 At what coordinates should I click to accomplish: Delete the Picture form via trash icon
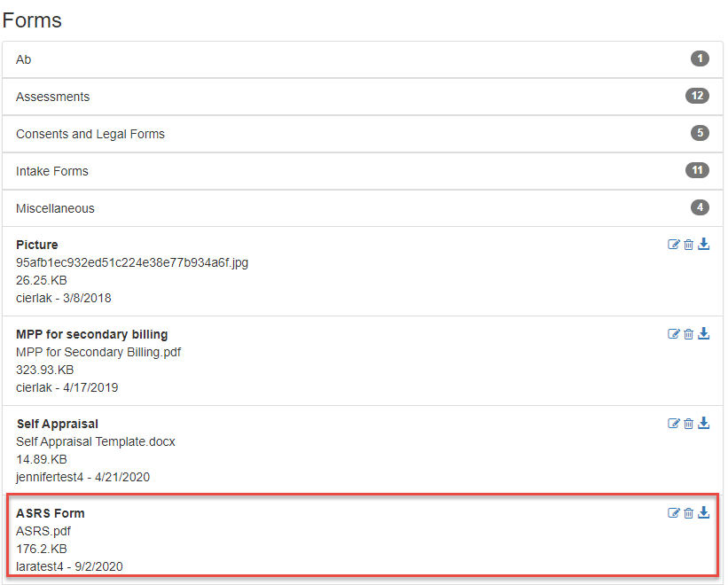688,245
